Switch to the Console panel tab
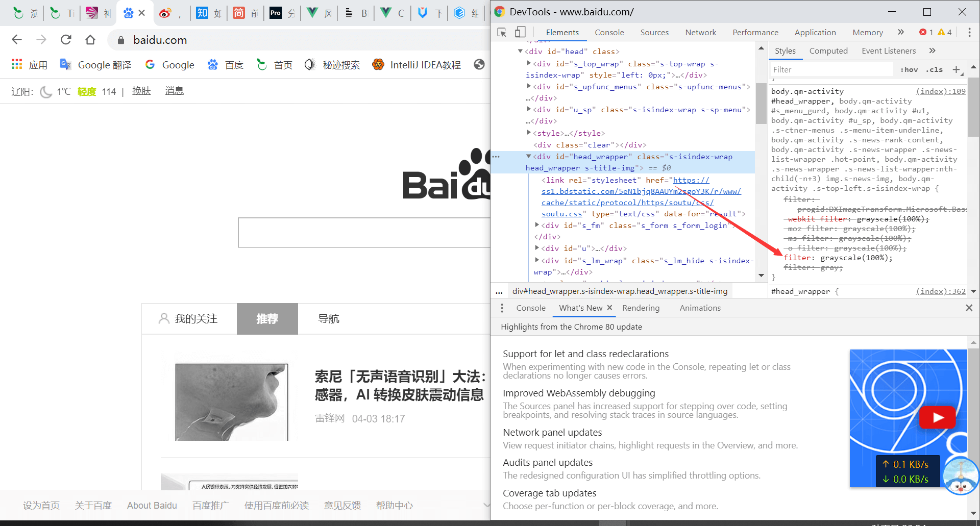This screenshot has width=980, height=526. (609, 32)
